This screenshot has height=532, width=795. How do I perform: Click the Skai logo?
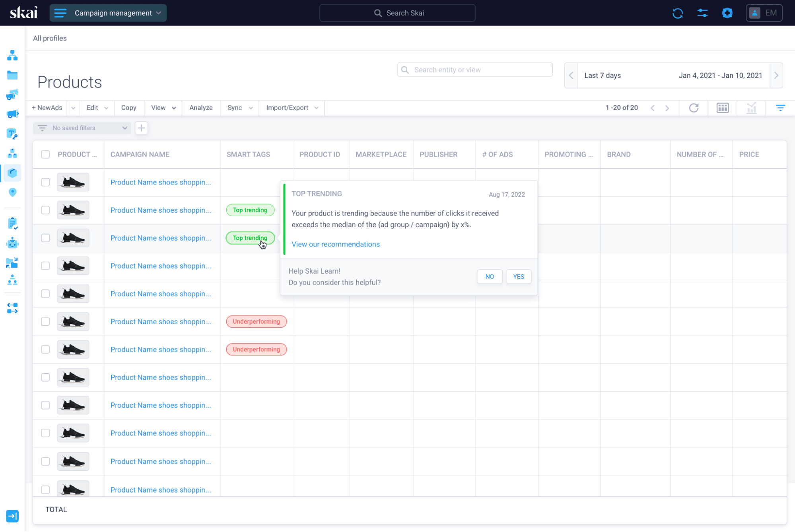[x=23, y=13]
